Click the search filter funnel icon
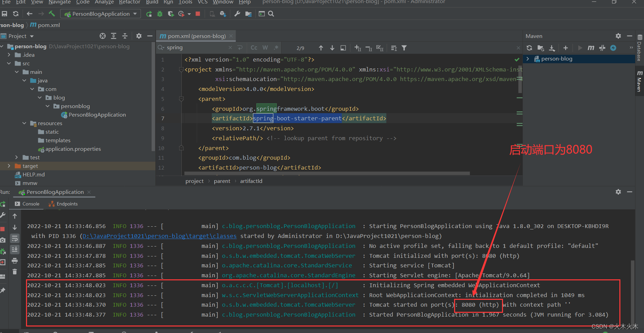 (404, 48)
